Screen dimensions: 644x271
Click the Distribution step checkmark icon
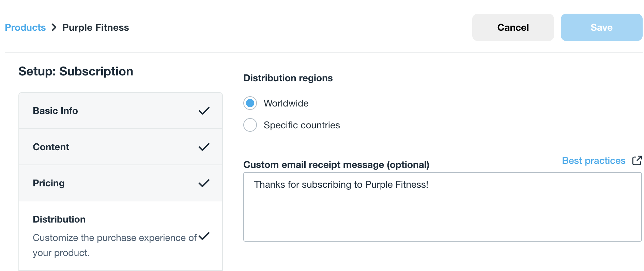[204, 236]
